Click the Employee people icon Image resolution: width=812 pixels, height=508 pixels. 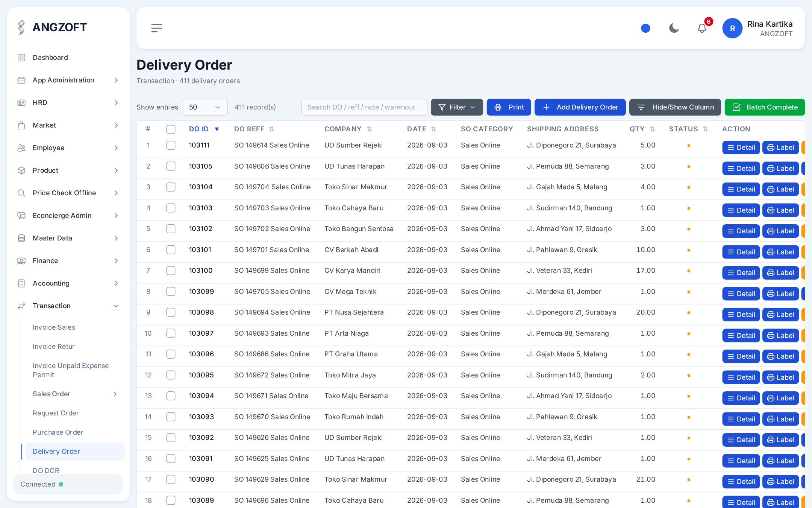coord(21,148)
